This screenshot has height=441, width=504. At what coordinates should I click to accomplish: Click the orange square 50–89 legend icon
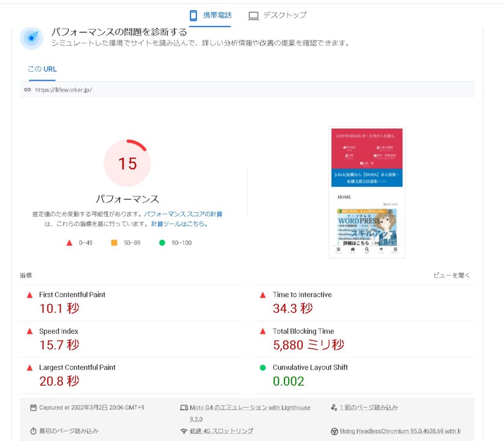tap(114, 243)
